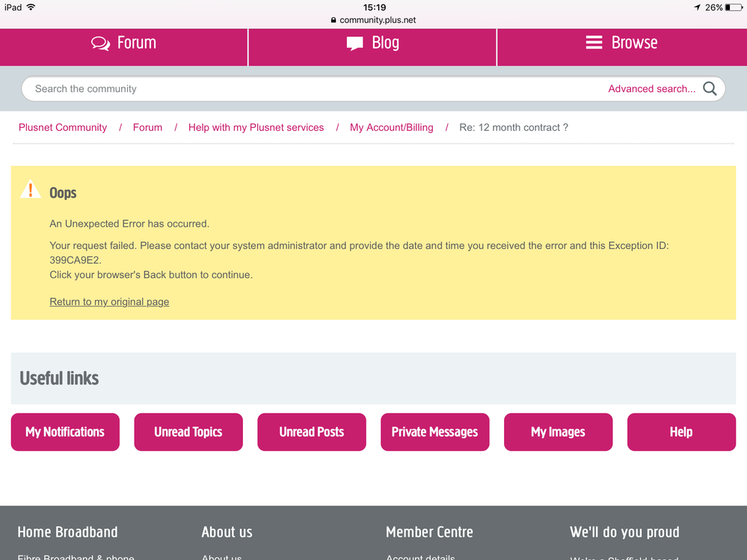Click Return to my original page

coord(109,302)
